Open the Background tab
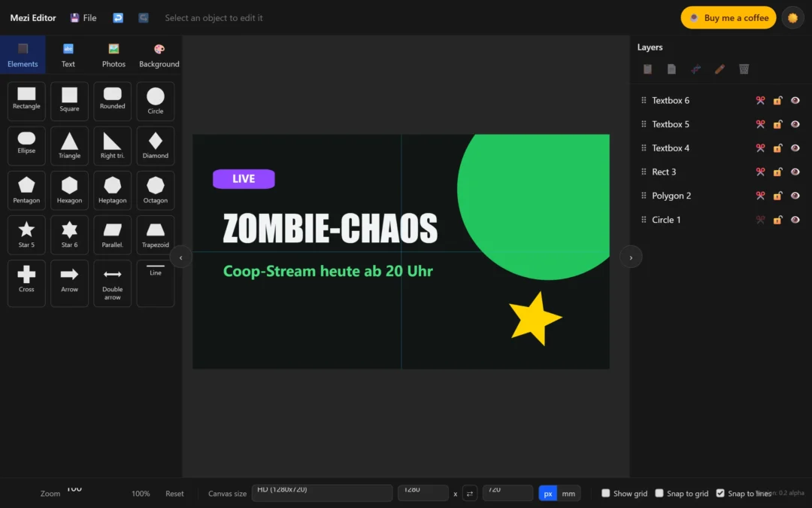The image size is (812, 508). click(159, 55)
